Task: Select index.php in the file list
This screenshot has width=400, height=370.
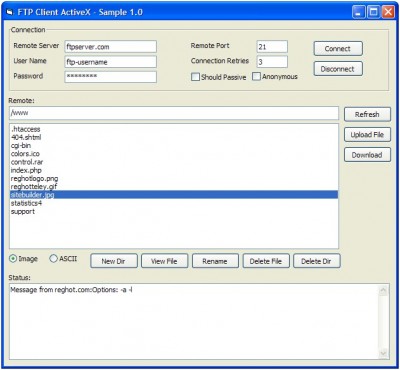Action: pos(174,170)
